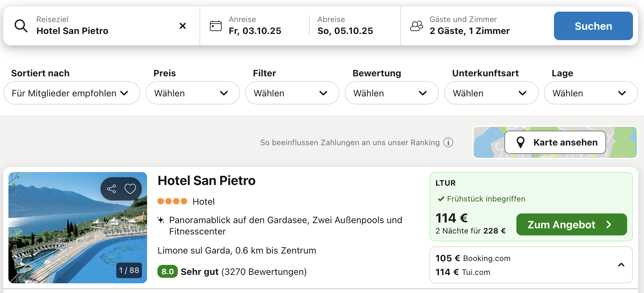The image size is (644, 293).
Task: Collapse the other price offers list
Action: pyautogui.click(x=621, y=265)
